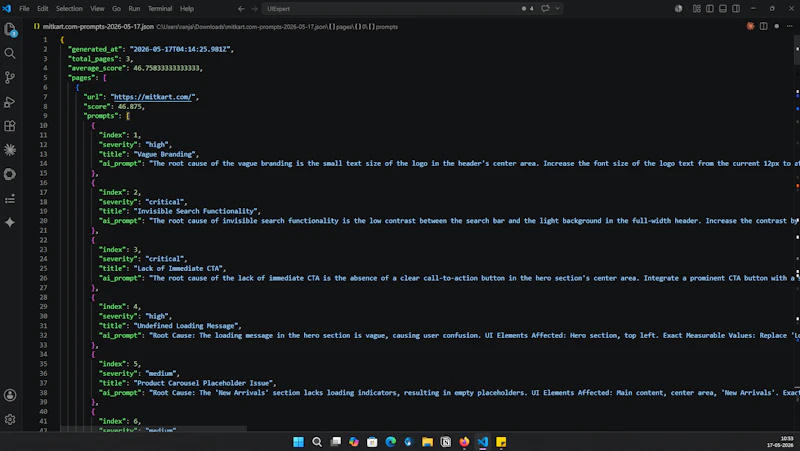Open the Search view in activity bar
The height and width of the screenshot is (451, 800).
(10, 53)
